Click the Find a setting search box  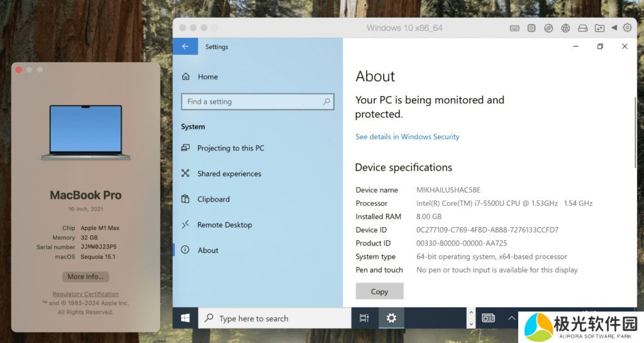point(257,101)
